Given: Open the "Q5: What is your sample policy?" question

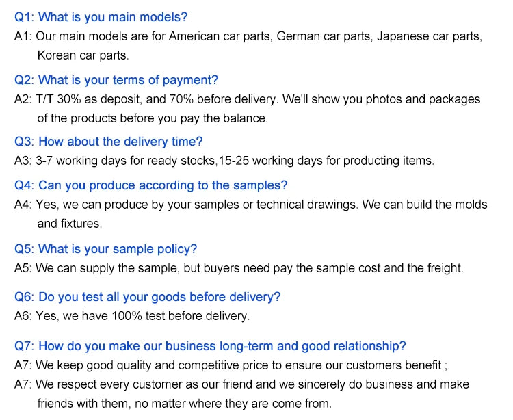Looking at the screenshot, I should coord(105,249).
